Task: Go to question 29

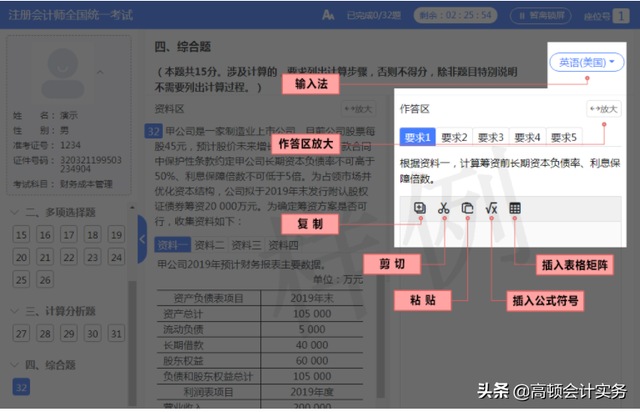Action: point(69,334)
